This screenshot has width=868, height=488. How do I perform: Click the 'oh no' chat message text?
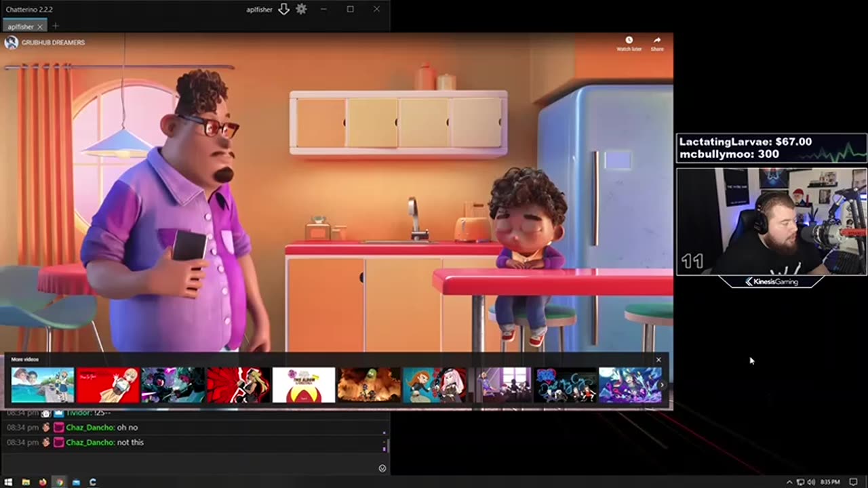pos(127,428)
